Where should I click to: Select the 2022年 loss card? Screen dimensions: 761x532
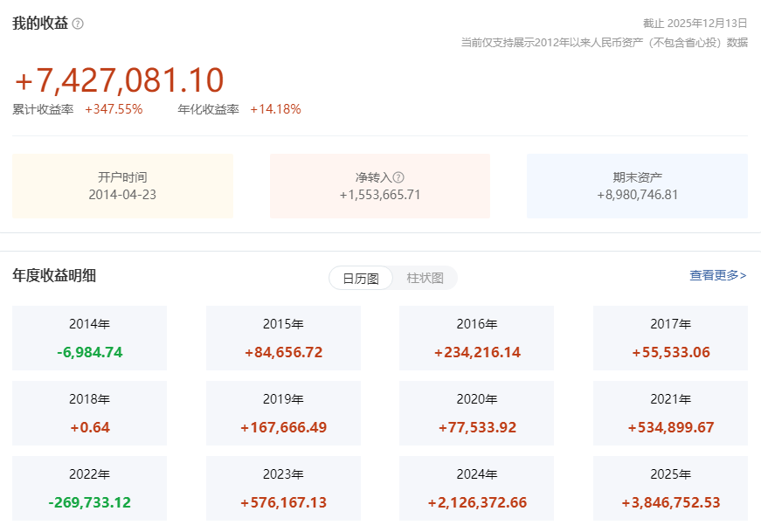[x=89, y=488]
